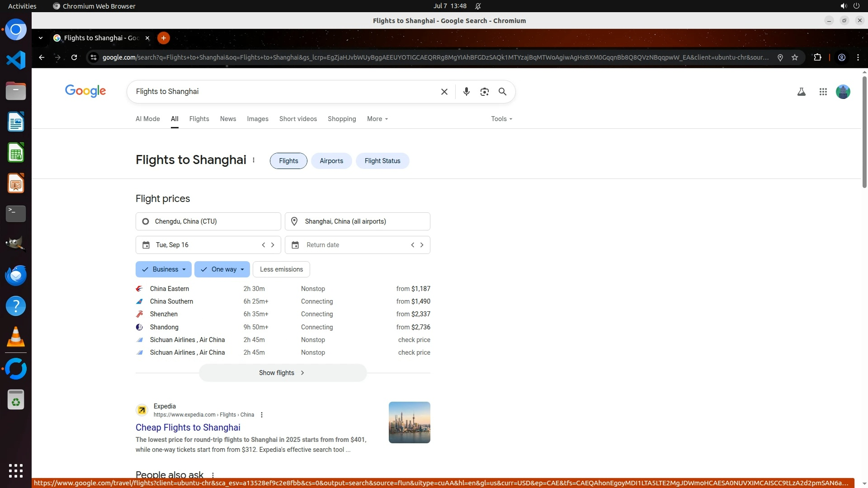Switch to the Images tab
The height and width of the screenshot is (488, 868).
tap(257, 119)
